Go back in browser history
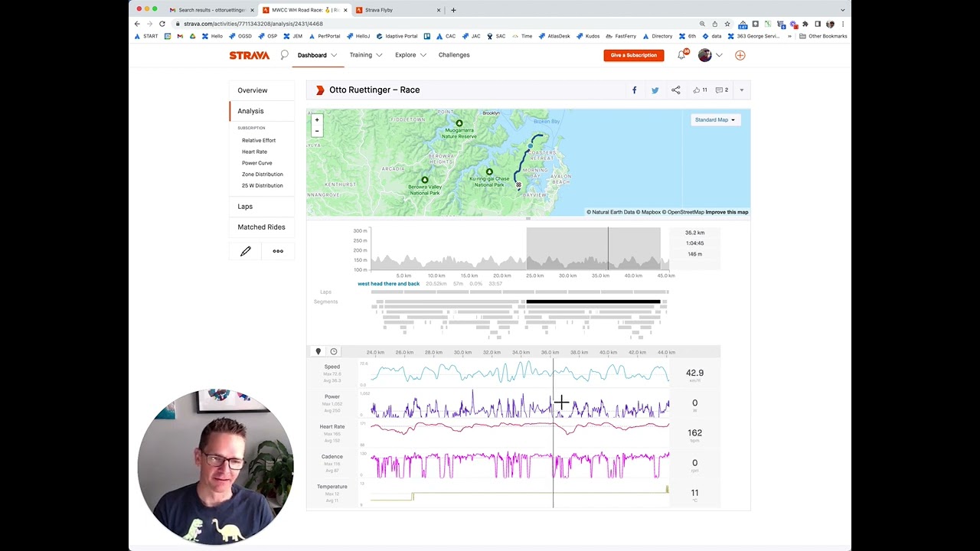This screenshot has width=980, height=551. [x=138, y=24]
